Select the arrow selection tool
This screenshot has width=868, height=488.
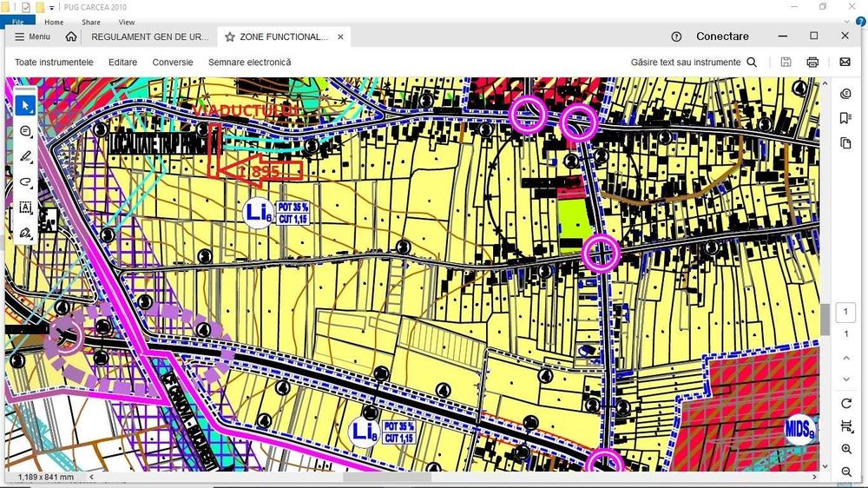point(25,106)
